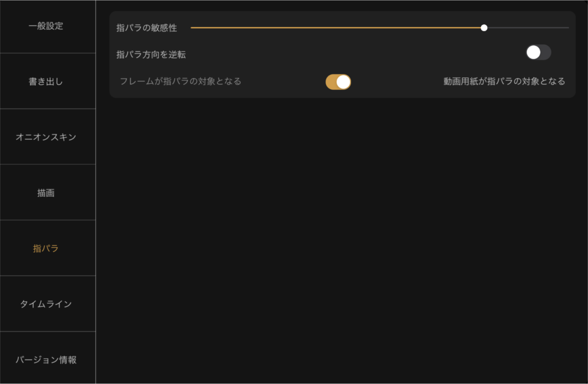The width and height of the screenshot is (588, 384).
Task: Toggle the frame/動画用紙 flip target switch
Action: 338,82
